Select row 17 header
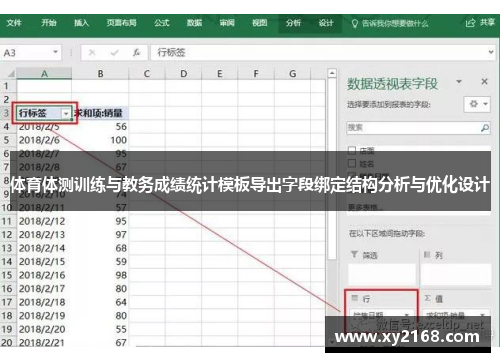Viewport: 500px width, 362px height. tap(7, 302)
